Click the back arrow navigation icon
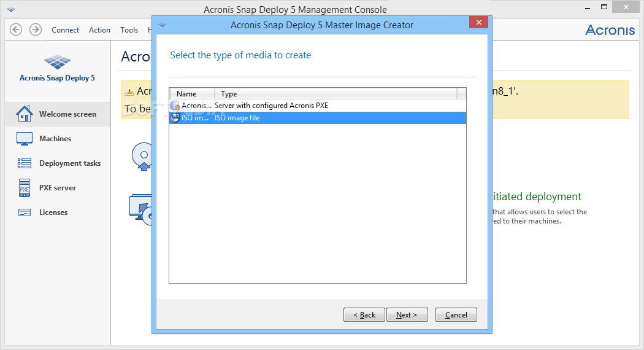Image resolution: width=644 pixels, height=350 pixels. click(x=16, y=29)
